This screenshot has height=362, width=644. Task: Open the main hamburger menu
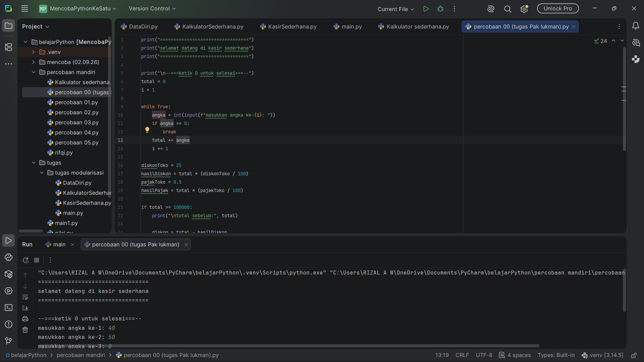click(x=24, y=9)
